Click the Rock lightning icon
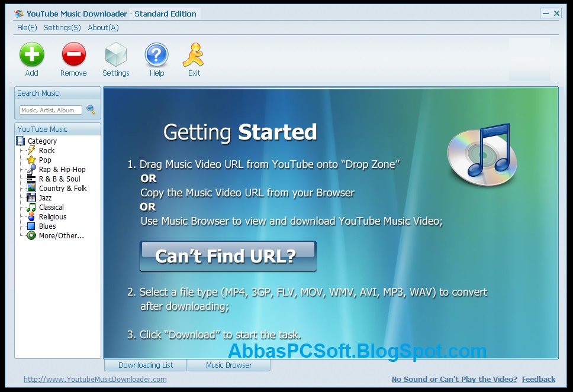Image resolution: width=573 pixels, height=392 pixels. [31, 150]
